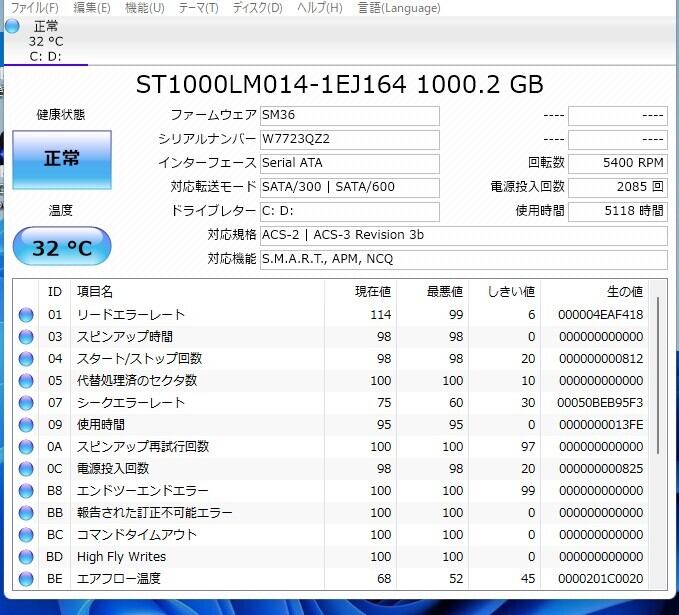This screenshot has width=679, height=615.
Task: Open the ファイル(F) menu
Action: (34, 8)
